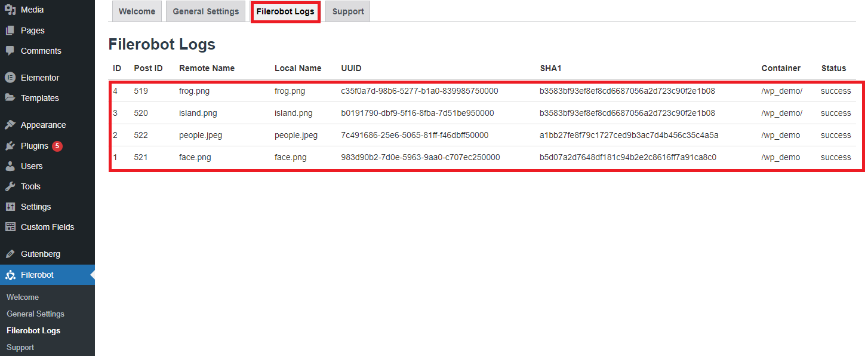Click the UUID column header
868x356 pixels.
[x=352, y=68]
